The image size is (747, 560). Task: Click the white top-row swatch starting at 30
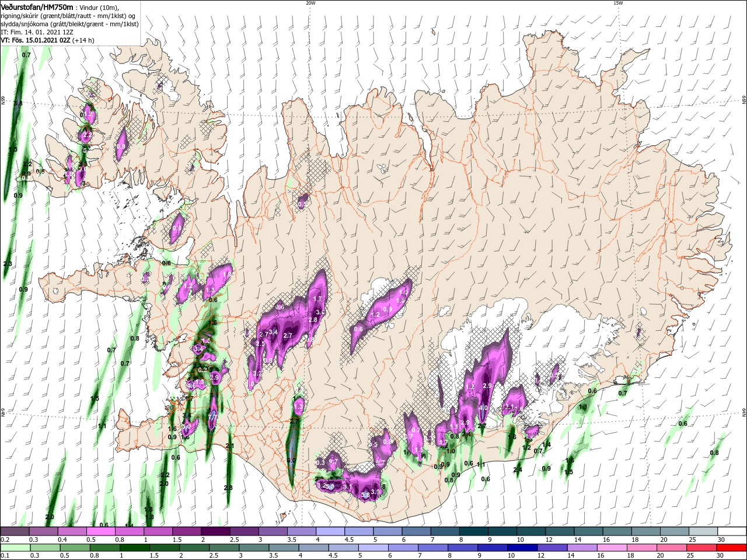click(731, 531)
